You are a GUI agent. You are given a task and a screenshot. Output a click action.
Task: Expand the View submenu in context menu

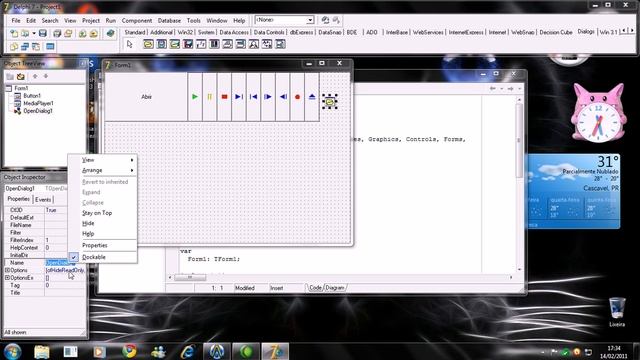(102, 160)
